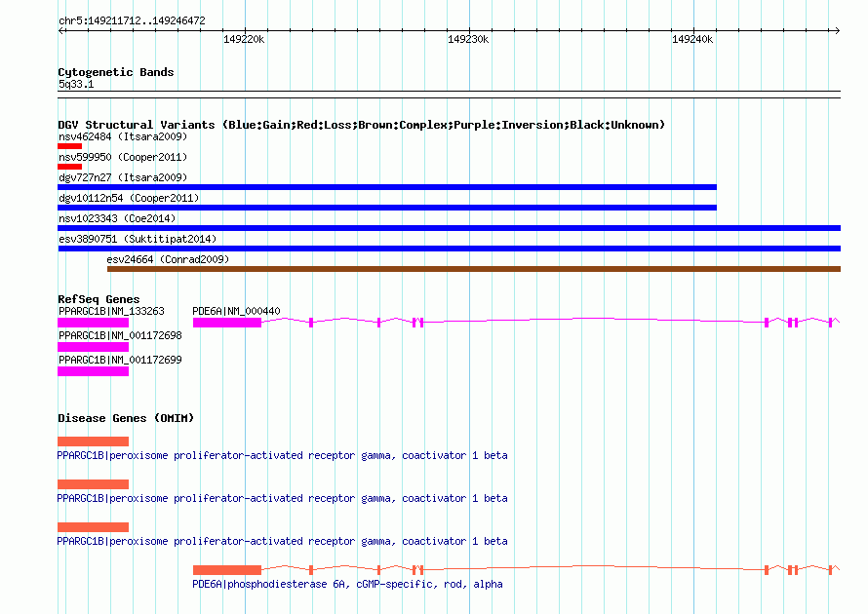The height and width of the screenshot is (614, 868).
Task: Open the Cytogenetic Bands track title
Action: pos(116,72)
